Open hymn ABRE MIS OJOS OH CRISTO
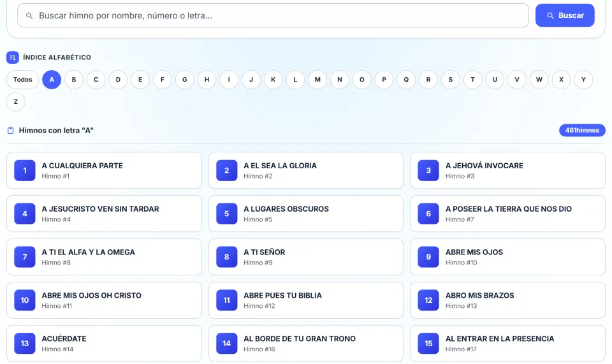Image resolution: width=612 pixels, height=364 pixels. click(104, 300)
